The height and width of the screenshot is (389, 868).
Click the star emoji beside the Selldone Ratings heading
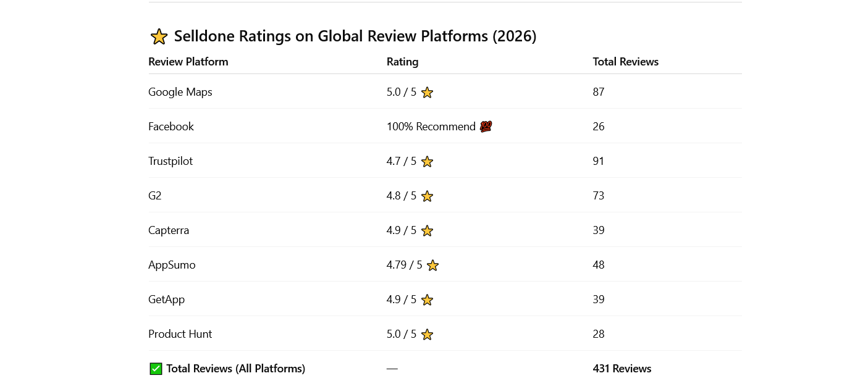159,36
